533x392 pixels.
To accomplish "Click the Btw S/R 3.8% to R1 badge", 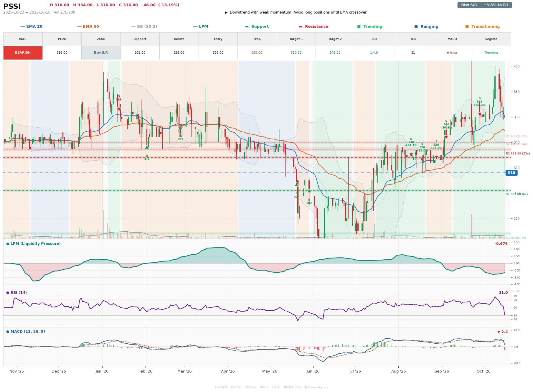I will (485, 5).
